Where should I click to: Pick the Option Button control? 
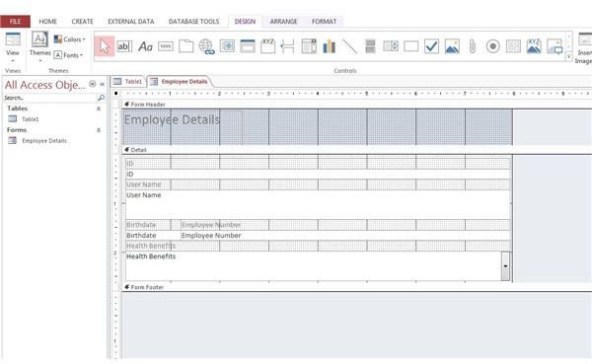coord(492,46)
